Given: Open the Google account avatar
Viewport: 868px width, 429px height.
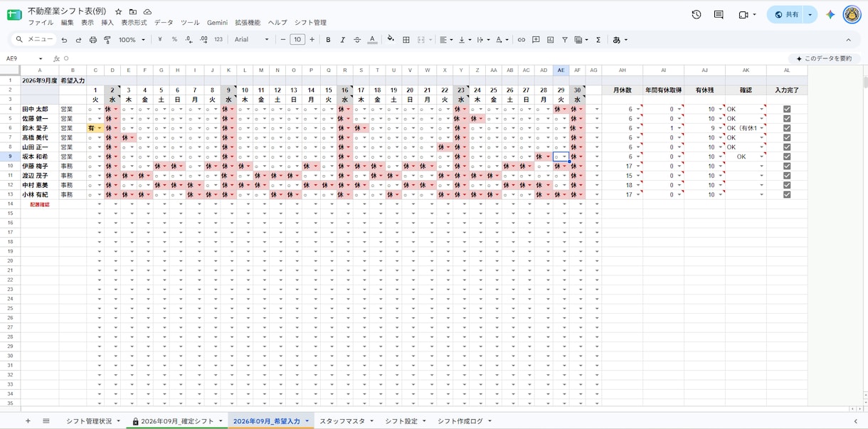Looking at the screenshot, I should (x=852, y=14).
